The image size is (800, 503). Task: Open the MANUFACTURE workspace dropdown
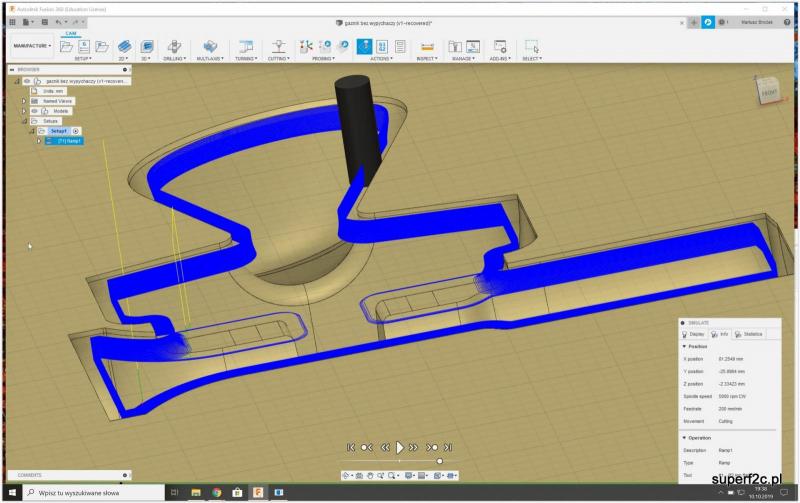click(x=33, y=46)
